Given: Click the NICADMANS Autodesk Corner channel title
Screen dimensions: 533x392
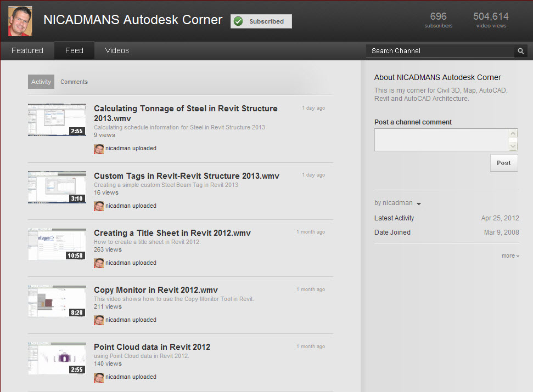Looking at the screenshot, I should point(133,20).
